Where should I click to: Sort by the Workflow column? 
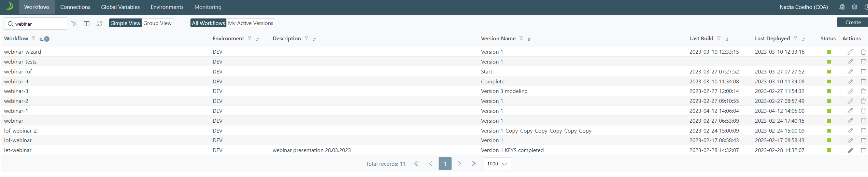click(42, 39)
